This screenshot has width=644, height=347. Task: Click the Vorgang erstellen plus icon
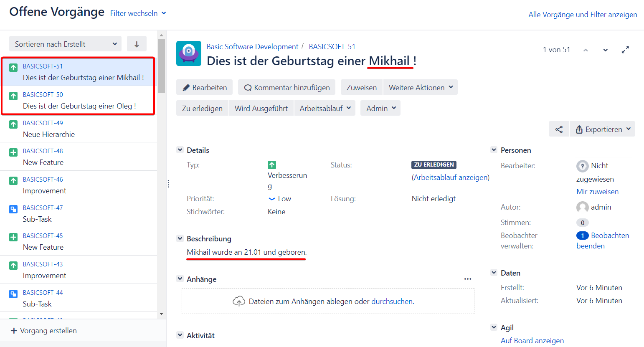pyautogui.click(x=14, y=331)
